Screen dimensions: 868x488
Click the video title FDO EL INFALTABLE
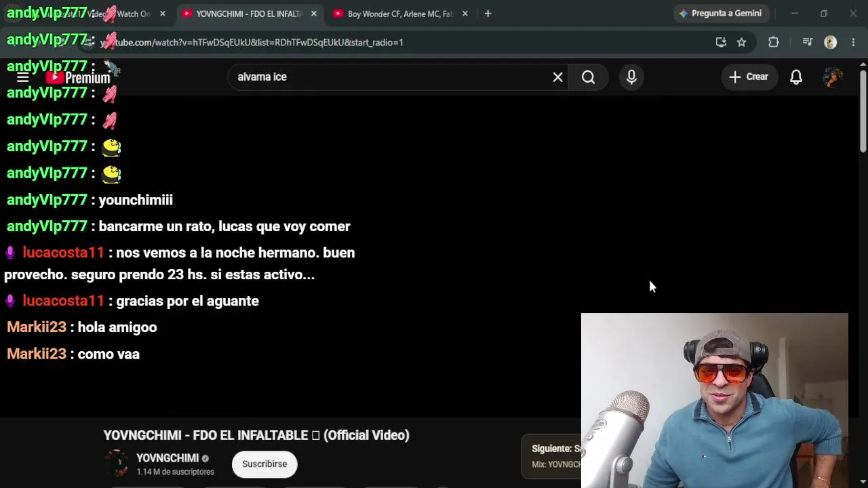(x=256, y=435)
